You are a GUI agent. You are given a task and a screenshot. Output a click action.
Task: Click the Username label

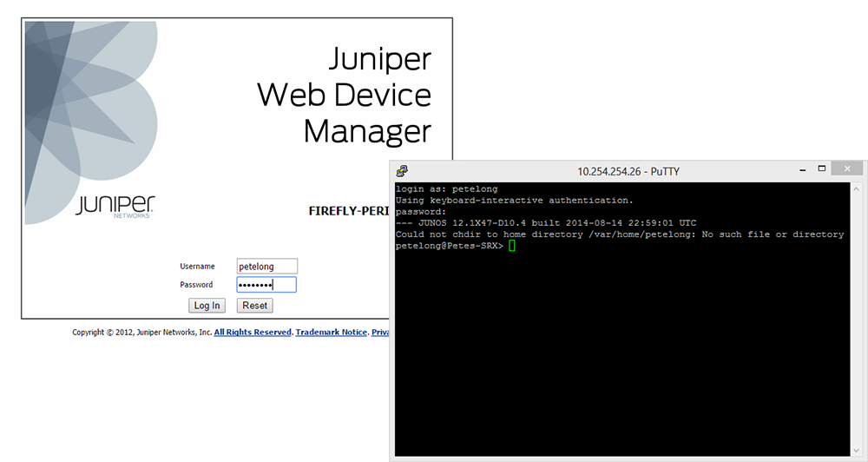coord(197,267)
